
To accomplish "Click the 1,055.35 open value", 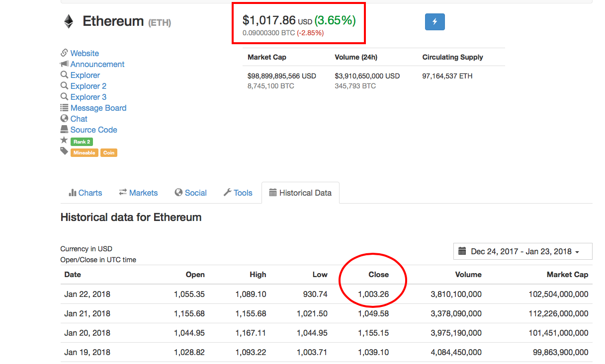I will click(x=189, y=294).
